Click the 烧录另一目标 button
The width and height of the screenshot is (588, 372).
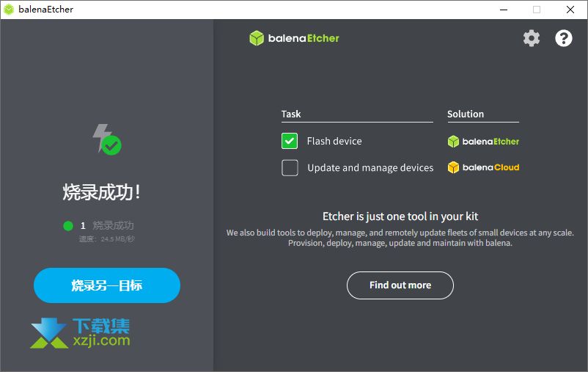tap(107, 285)
